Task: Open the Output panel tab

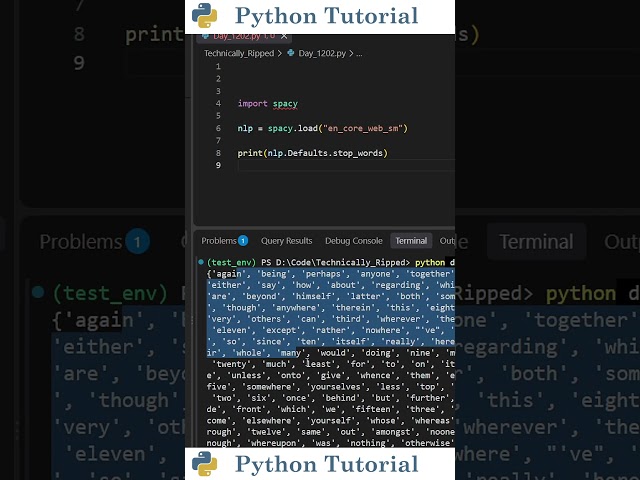Action: coord(447,241)
